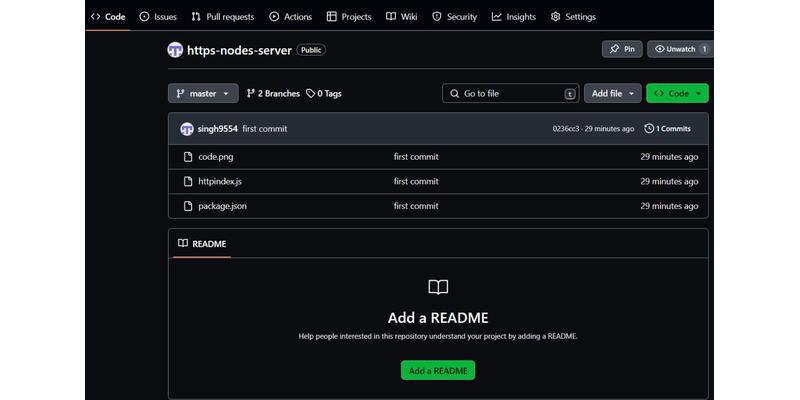Open the Pull requests tab
Viewport: 800px width, 400px height.
coord(222,17)
